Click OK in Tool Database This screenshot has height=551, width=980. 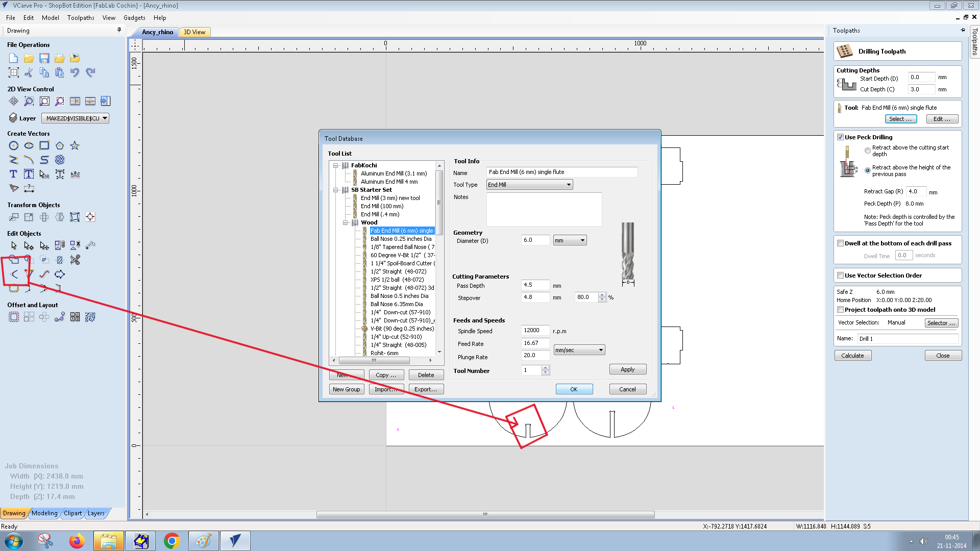coord(574,389)
